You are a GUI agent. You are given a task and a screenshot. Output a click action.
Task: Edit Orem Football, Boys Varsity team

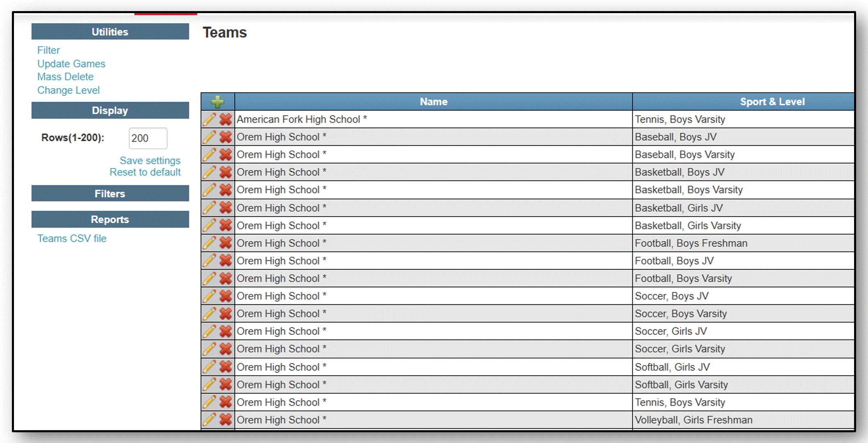coord(209,279)
